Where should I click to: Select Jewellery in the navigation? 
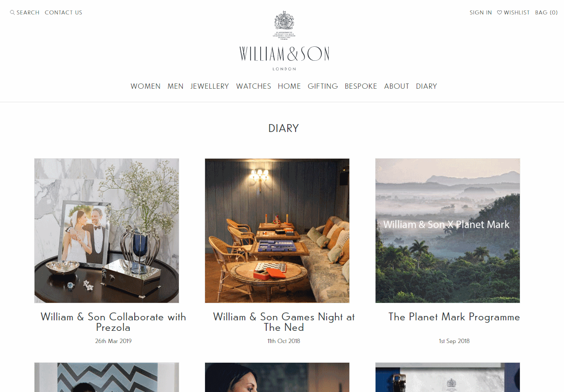pyautogui.click(x=210, y=87)
